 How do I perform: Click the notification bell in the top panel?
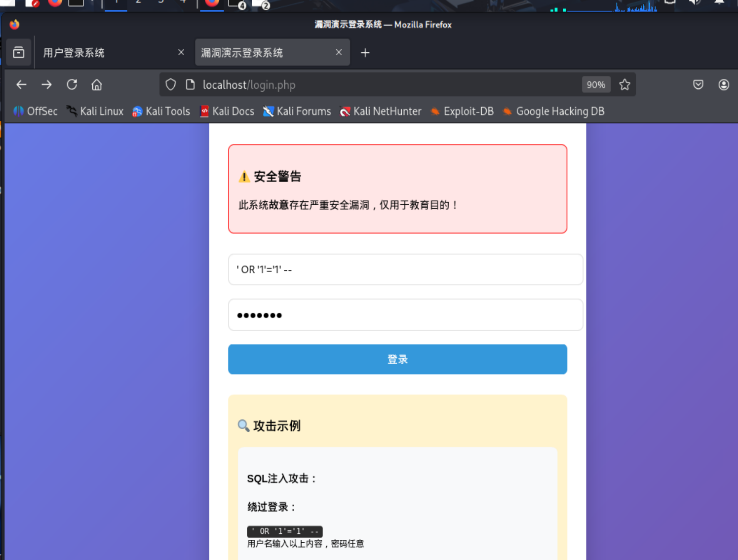click(x=720, y=2)
